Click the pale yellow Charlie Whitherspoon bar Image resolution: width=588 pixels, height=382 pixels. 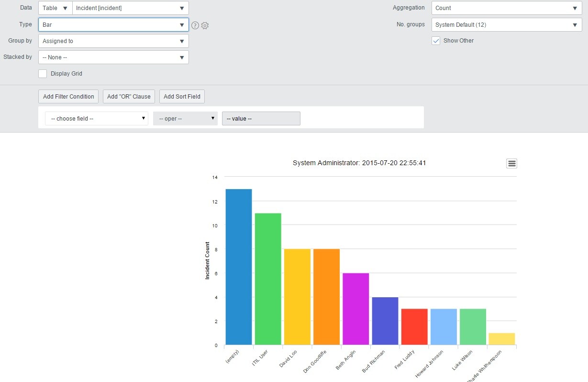pos(502,339)
